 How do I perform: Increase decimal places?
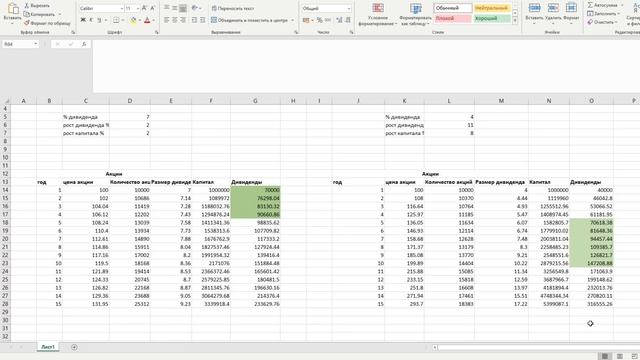[339, 20]
